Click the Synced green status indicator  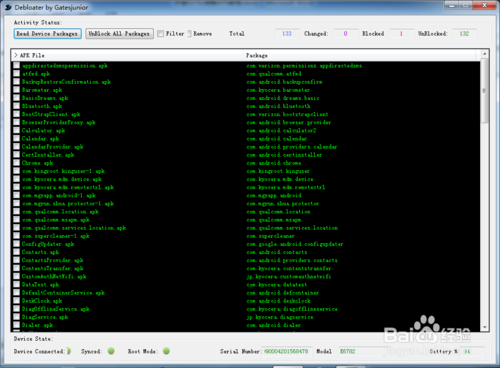coord(111,351)
